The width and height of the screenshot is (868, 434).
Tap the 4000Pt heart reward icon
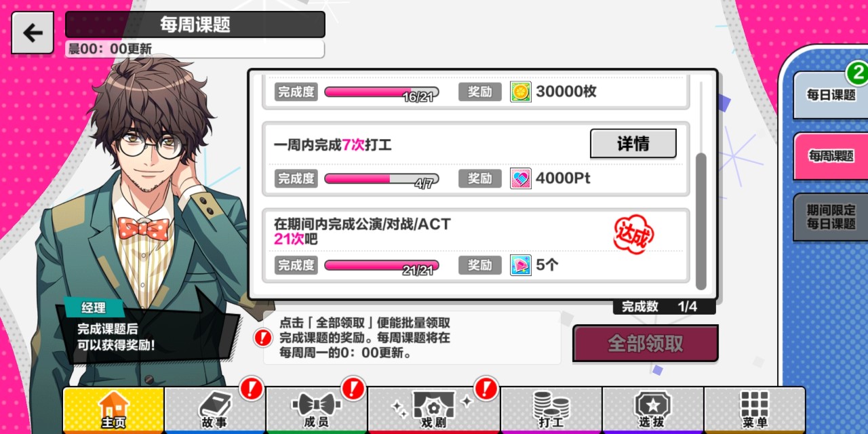pos(520,178)
